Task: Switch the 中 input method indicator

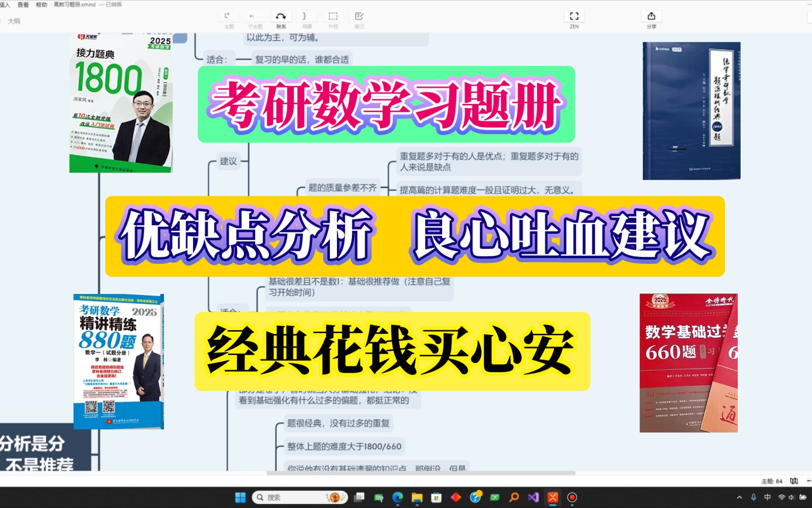Action: (767, 498)
